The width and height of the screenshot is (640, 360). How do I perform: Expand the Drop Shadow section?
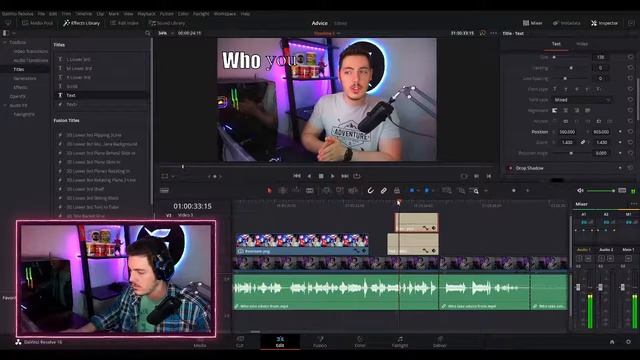529,168
